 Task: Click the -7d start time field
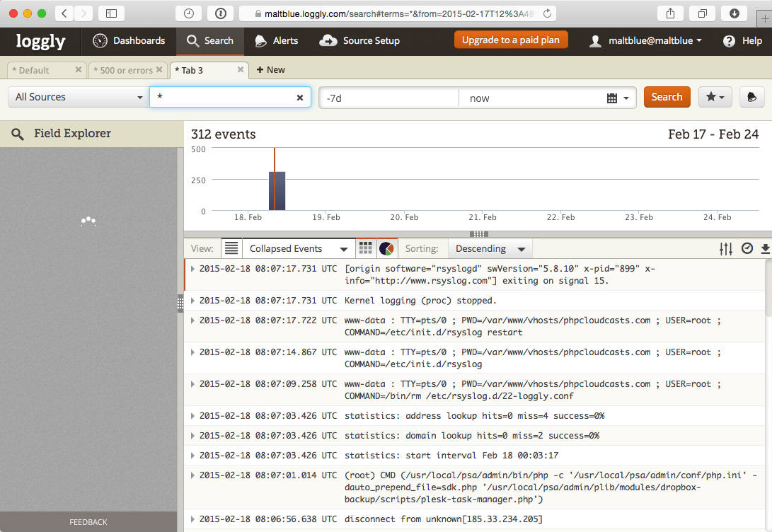click(x=388, y=98)
